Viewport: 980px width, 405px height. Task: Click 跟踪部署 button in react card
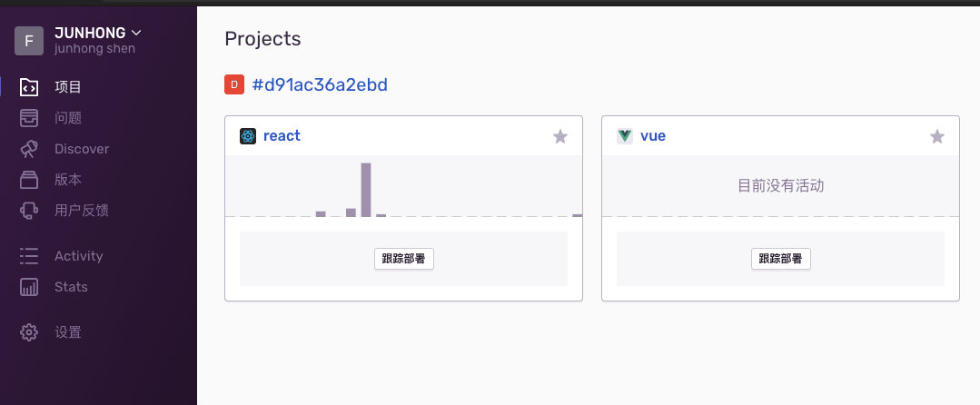tap(404, 259)
